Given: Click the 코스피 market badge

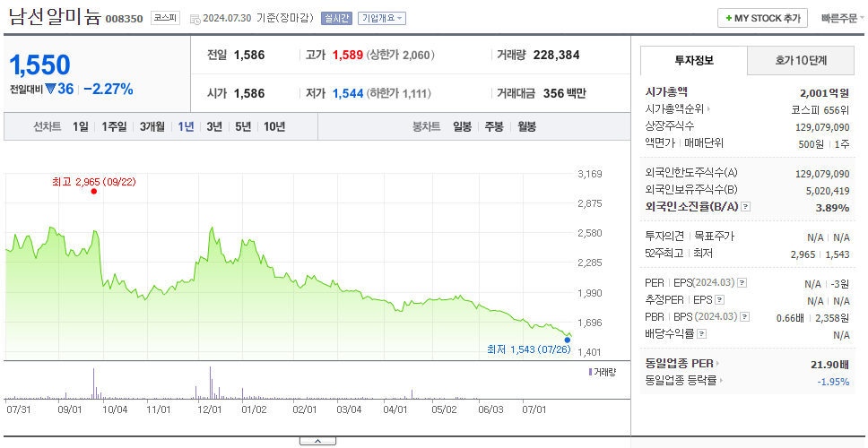Looking at the screenshot, I should 166,18.
